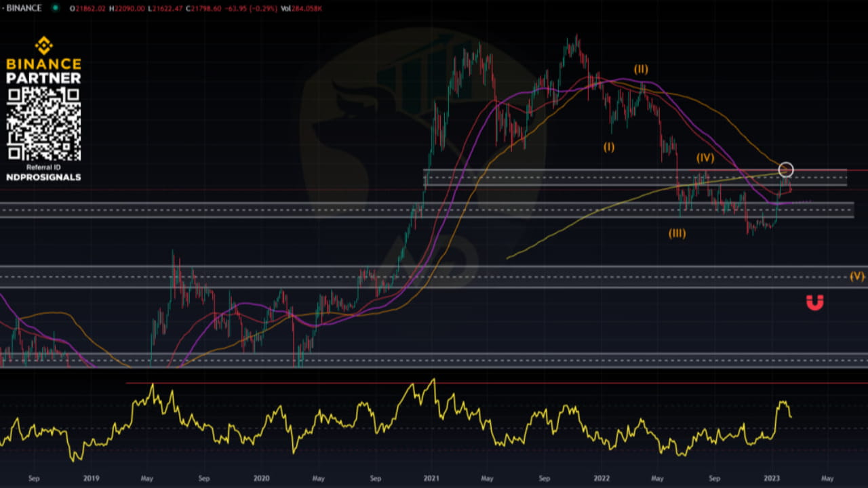The image size is (868, 488).
Task: Click the circled breakout marker on the trendline
Action: coord(785,169)
